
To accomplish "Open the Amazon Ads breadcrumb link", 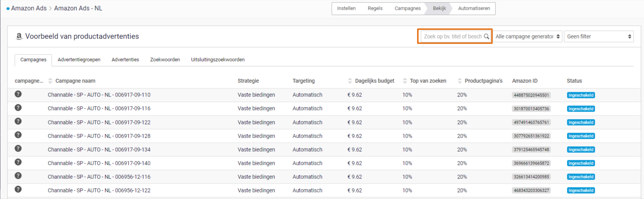I will click(x=29, y=8).
